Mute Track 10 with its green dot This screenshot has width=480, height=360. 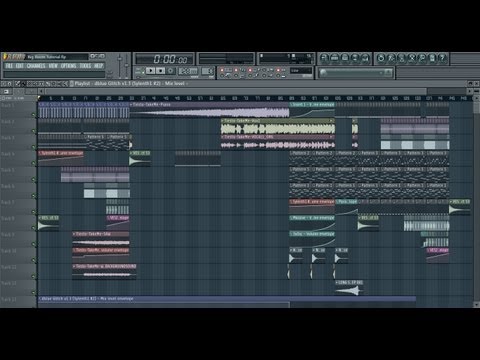coord(33,260)
